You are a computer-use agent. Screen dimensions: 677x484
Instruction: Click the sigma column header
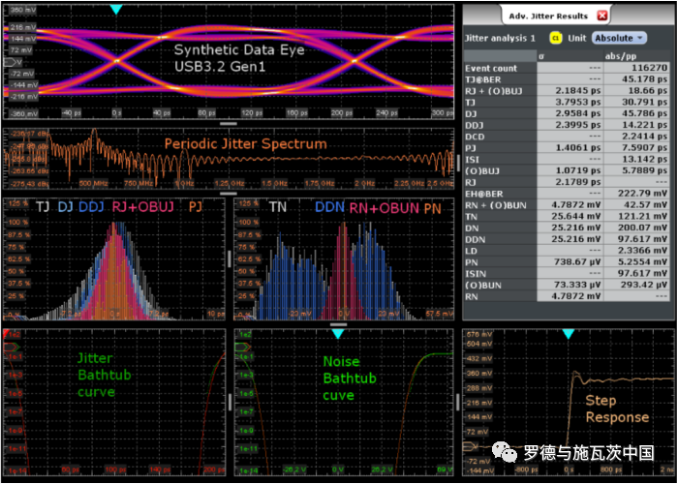[x=541, y=55]
